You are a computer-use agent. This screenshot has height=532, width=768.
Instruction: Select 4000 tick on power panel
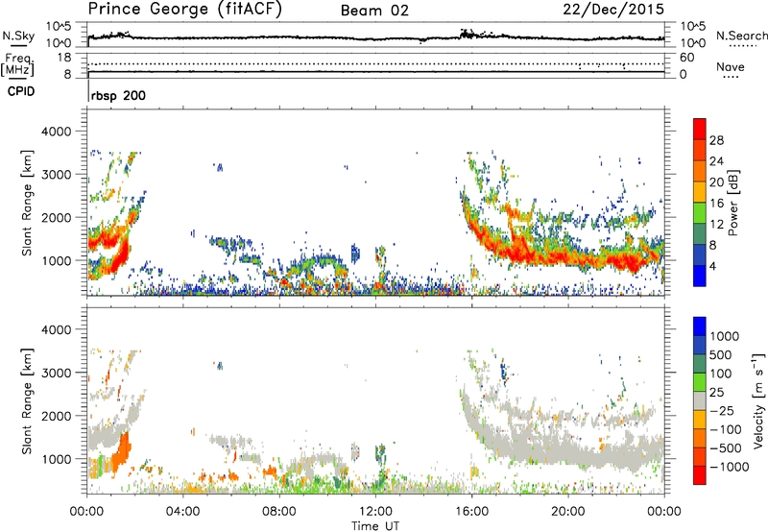56,132
